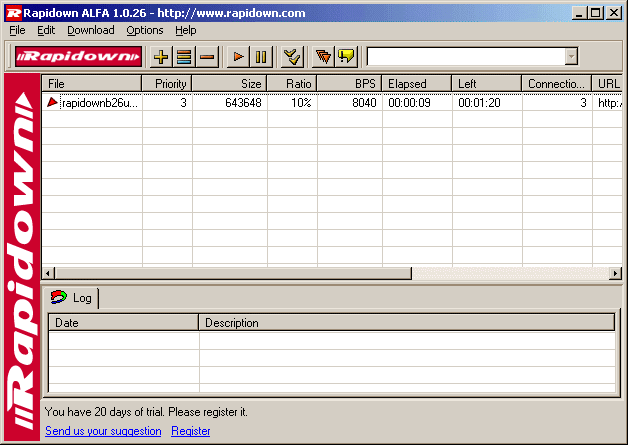Click the Description column header in log
Image resolution: width=628 pixels, height=445 pixels.
[407, 322]
